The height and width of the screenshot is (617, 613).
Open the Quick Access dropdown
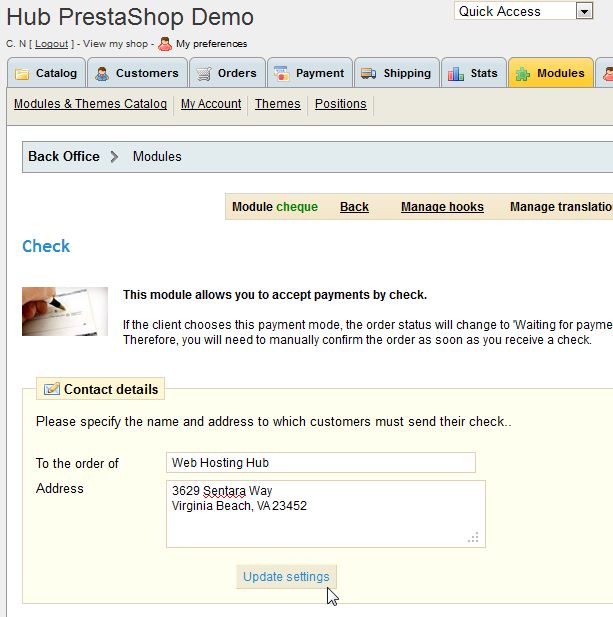click(584, 11)
